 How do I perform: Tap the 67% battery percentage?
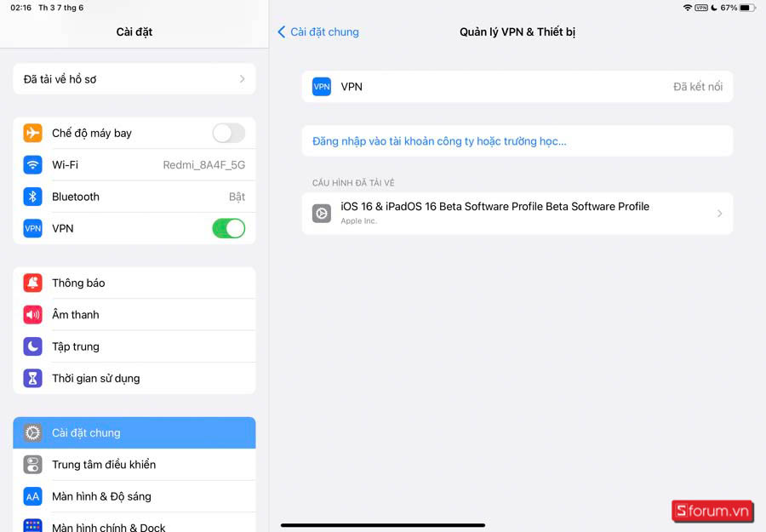point(729,8)
